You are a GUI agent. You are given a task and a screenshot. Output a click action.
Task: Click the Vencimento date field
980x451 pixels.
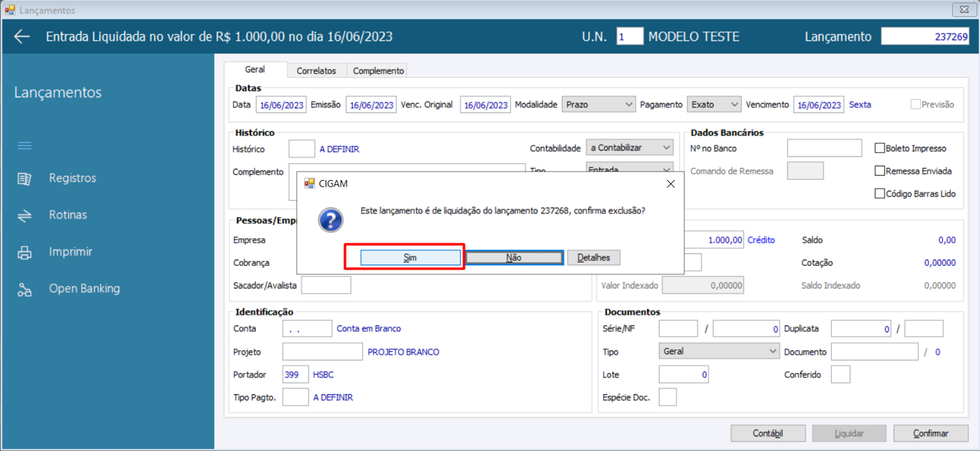(818, 105)
